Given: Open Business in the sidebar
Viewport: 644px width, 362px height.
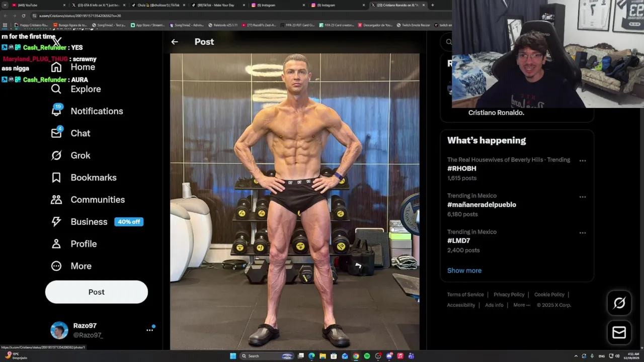Looking at the screenshot, I should [79, 222].
